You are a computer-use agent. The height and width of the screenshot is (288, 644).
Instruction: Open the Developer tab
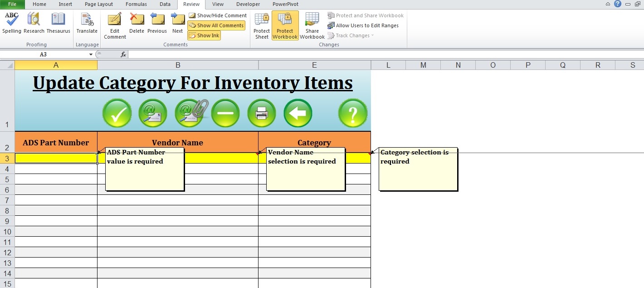tap(248, 4)
